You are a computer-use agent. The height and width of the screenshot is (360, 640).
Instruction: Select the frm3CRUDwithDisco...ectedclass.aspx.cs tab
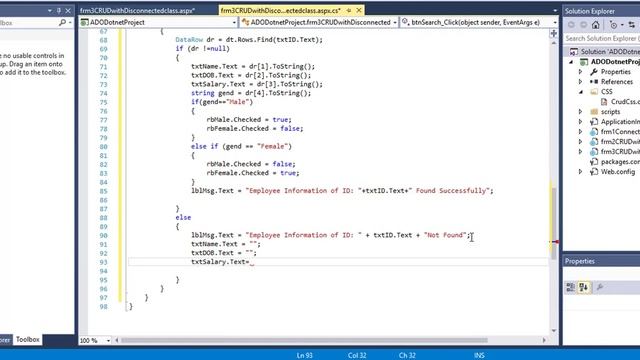coord(280,11)
